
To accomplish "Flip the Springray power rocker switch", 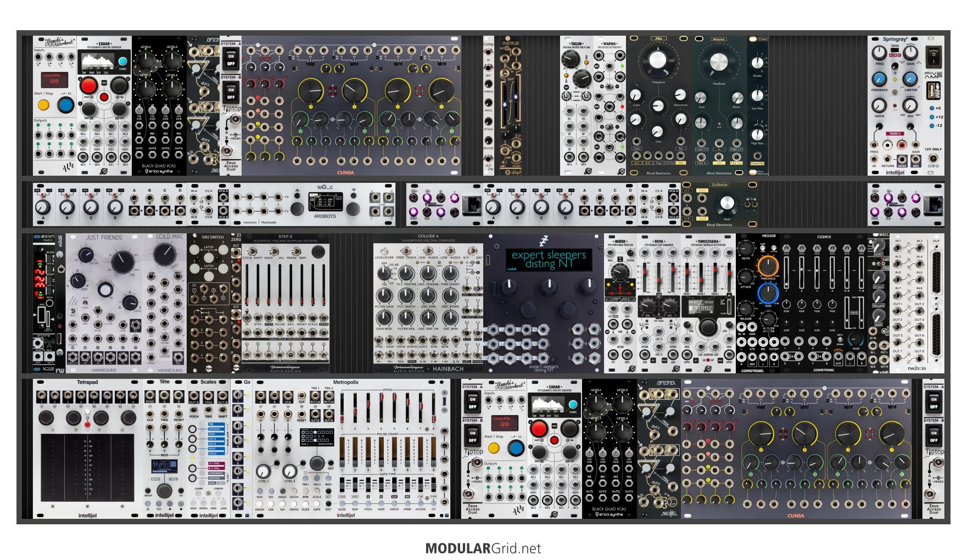I will (x=933, y=55).
